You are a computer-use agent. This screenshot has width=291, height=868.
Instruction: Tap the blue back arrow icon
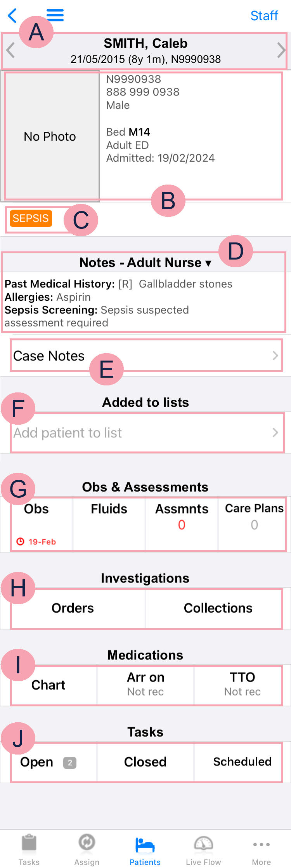[x=12, y=16]
